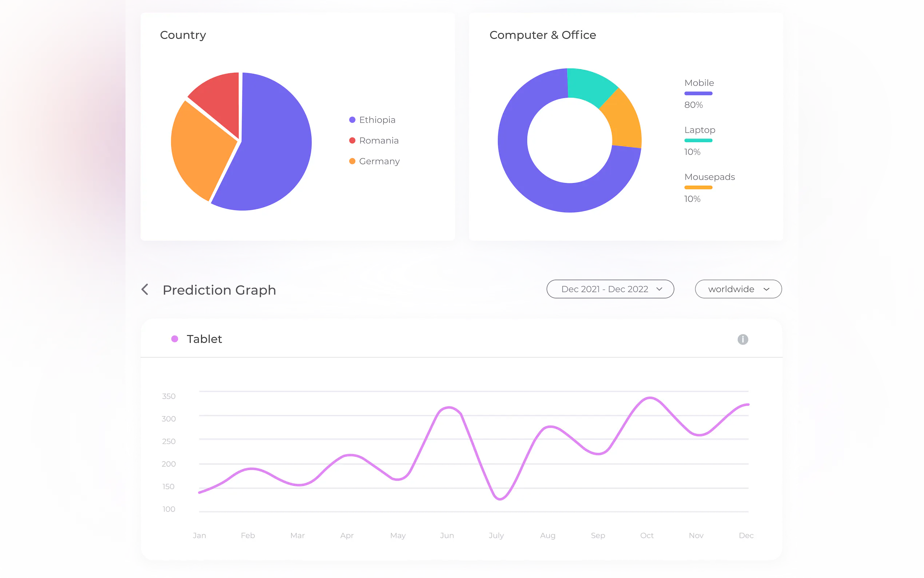The width and height of the screenshot is (924, 578).
Task: Toggle the Ethiopia series in Country legend
Action: [377, 120]
